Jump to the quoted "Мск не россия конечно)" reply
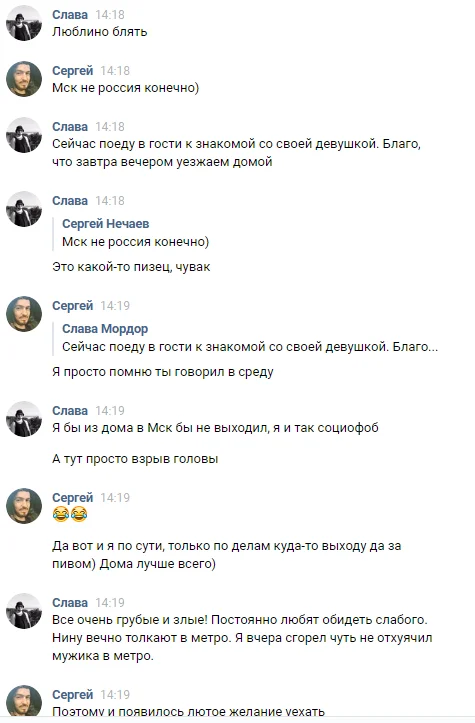The image size is (475, 723). click(136, 242)
